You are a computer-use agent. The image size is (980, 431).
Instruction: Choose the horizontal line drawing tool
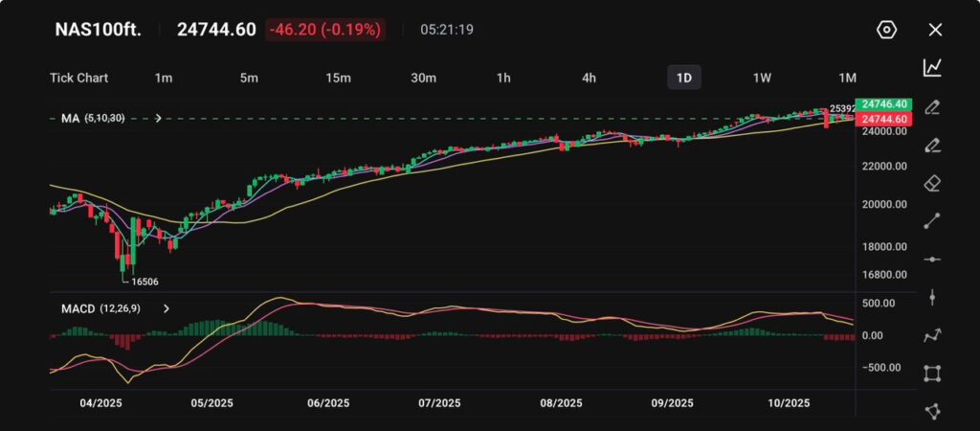coord(932,260)
